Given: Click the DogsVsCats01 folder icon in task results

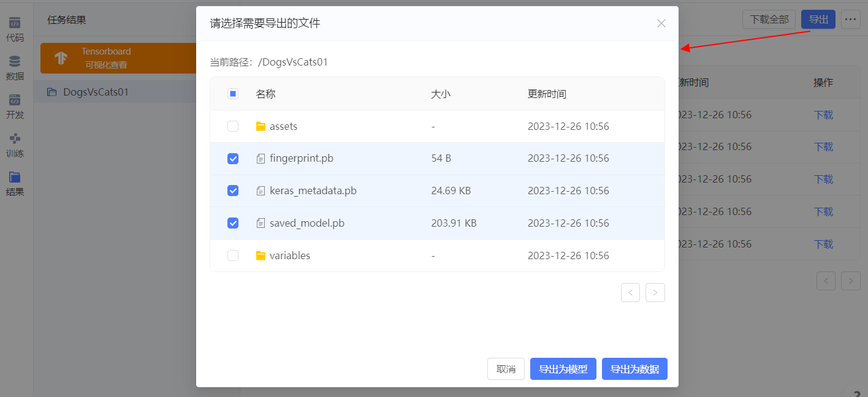Looking at the screenshot, I should [x=52, y=93].
